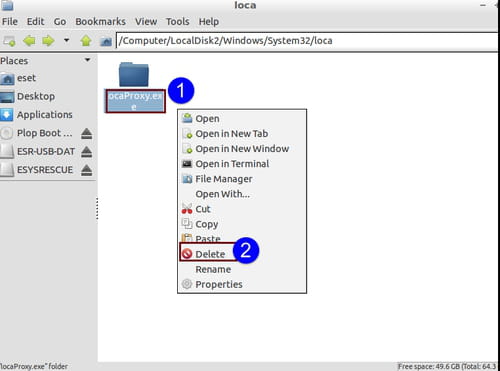Choose Delete in context menu
The image size is (500, 371).
242,254
